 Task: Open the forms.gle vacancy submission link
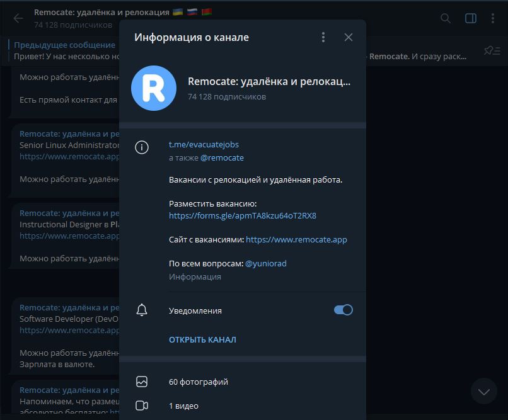point(242,215)
